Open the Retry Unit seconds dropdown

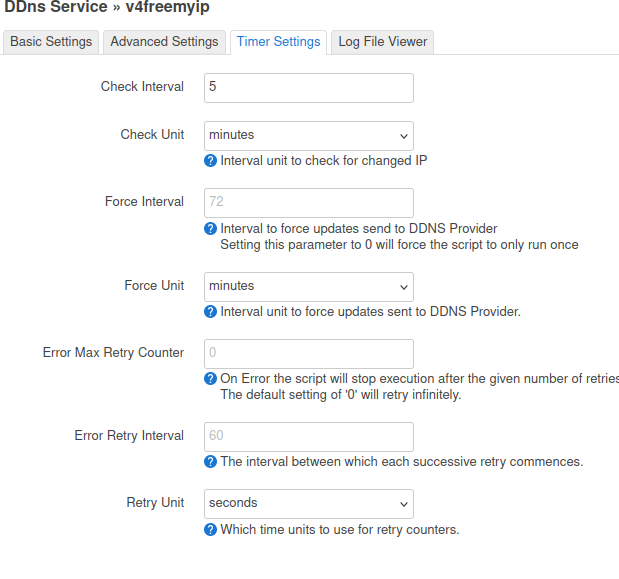309,504
